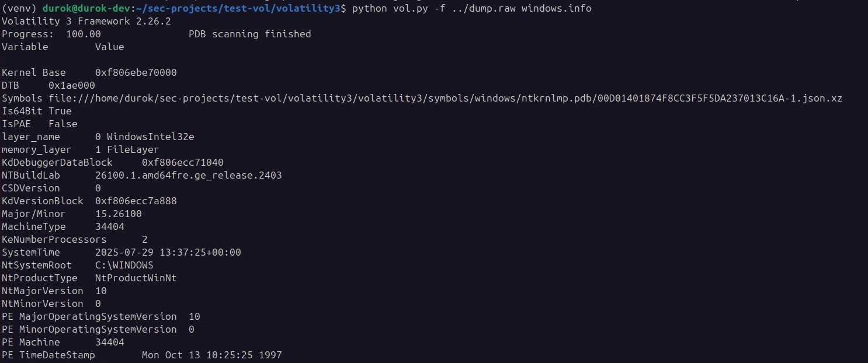Click the NtProductWinNt value
This screenshot has width=868, height=363.
click(136, 278)
